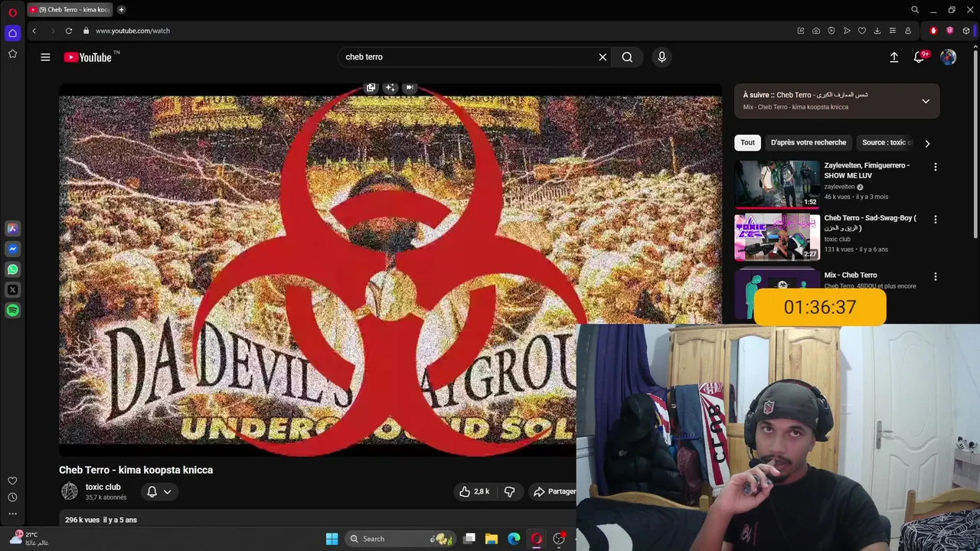
Task: Open the Windows Start menu
Action: 332,539
